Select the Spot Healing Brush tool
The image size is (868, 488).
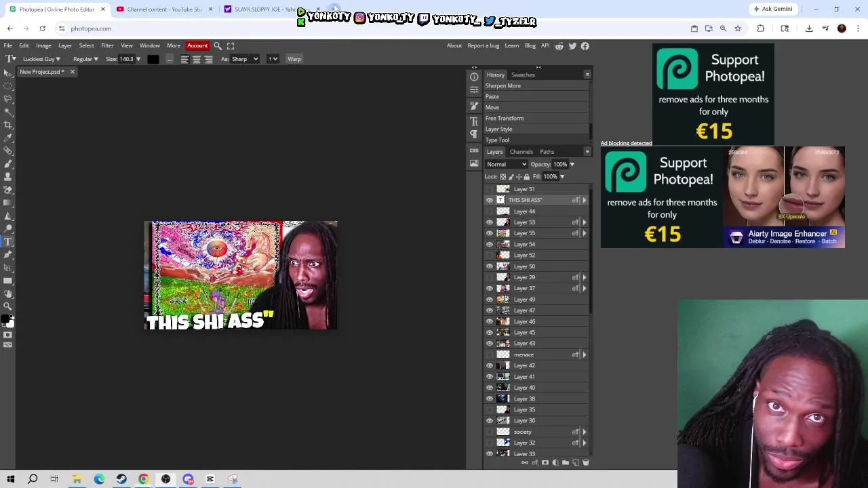[7, 151]
